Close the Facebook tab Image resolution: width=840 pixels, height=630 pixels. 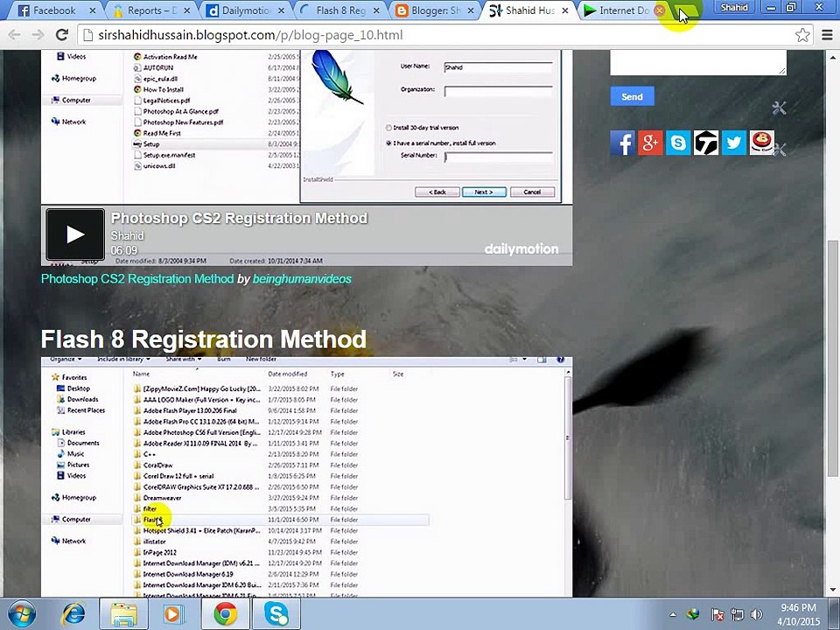tap(93, 10)
